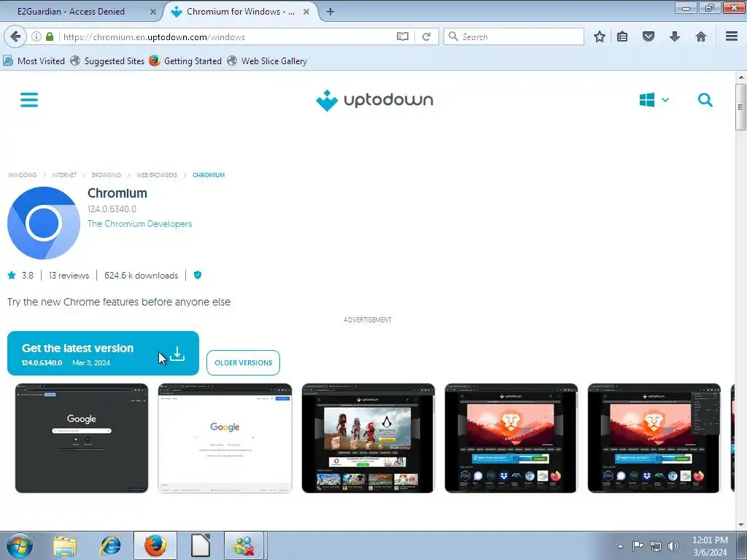Viewport: 747px width, 560px height.
Task: View the light Google homepage screenshot
Action: point(225,438)
